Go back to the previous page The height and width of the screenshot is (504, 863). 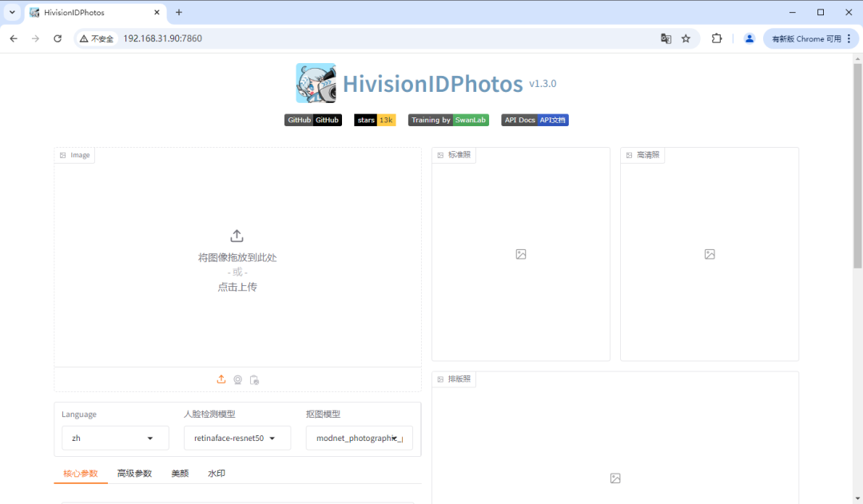[x=14, y=38]
